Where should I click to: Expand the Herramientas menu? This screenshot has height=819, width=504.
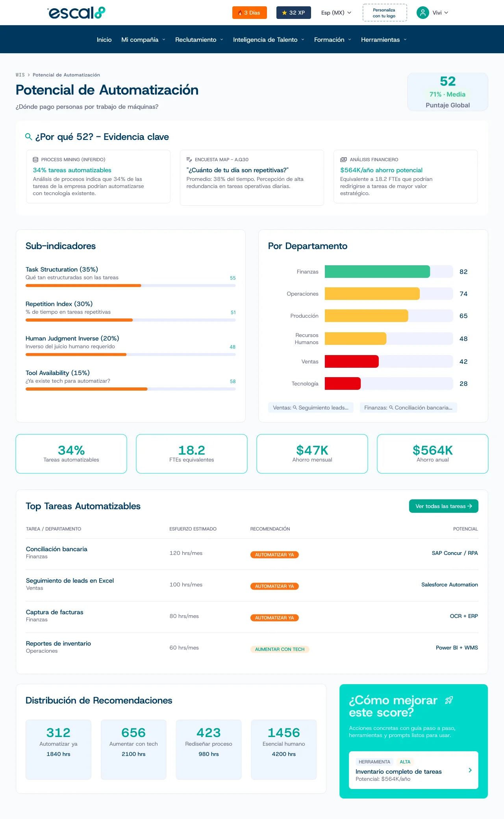point(384,39)
